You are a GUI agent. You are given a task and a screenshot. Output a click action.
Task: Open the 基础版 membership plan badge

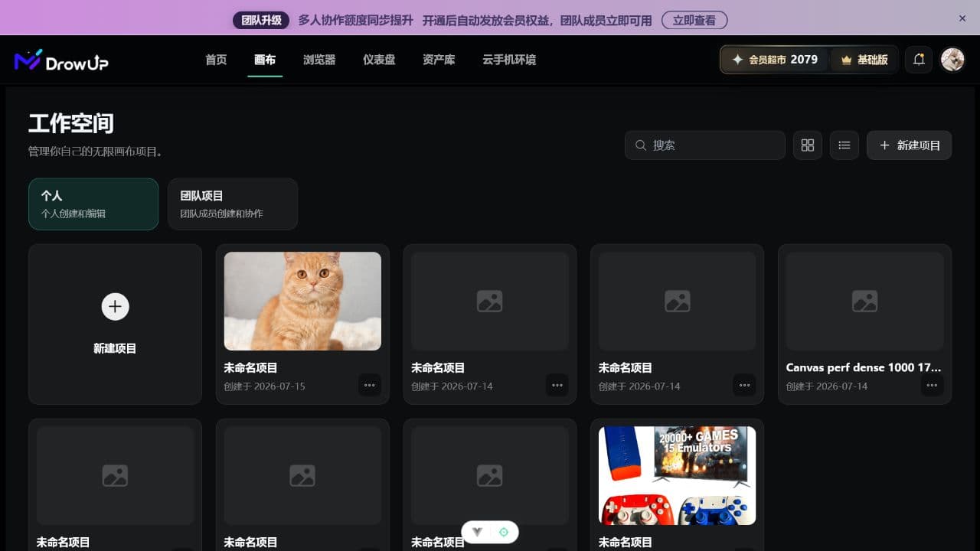(x=864, y=60)
